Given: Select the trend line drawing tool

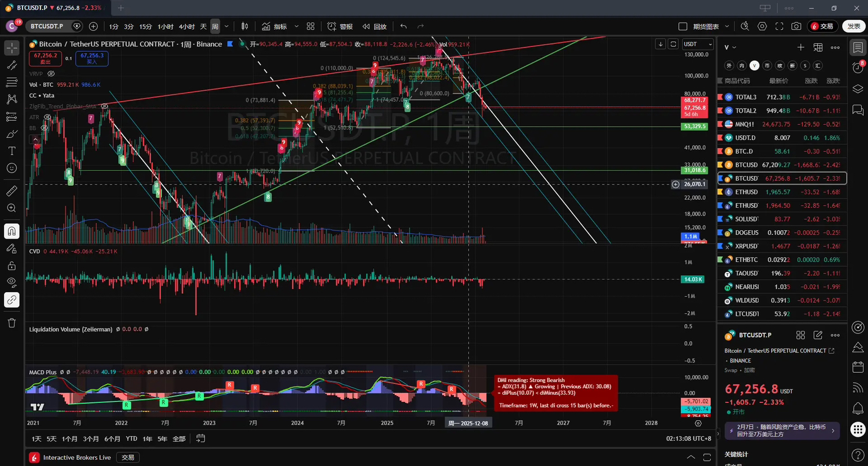Looking at the screenshot, I should coord(11,65).
